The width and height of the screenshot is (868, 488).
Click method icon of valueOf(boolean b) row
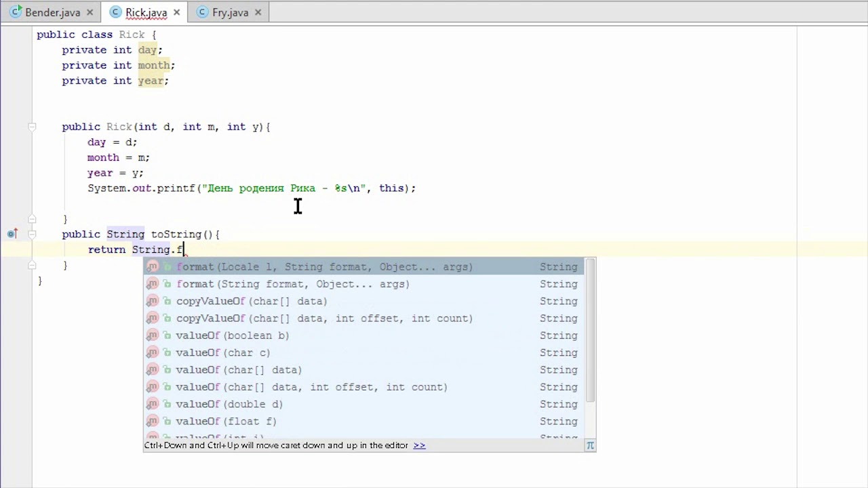click(x=153, y=335)
